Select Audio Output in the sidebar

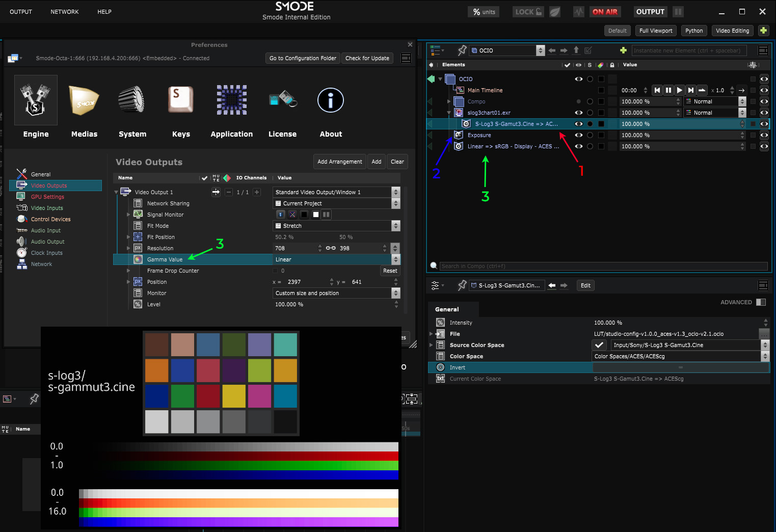coord(47,242)
